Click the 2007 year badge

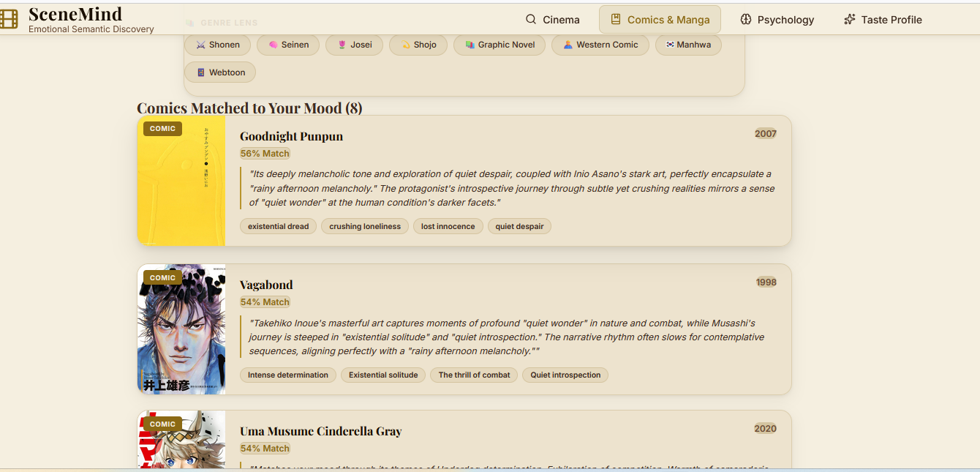[x=766, y=134]
